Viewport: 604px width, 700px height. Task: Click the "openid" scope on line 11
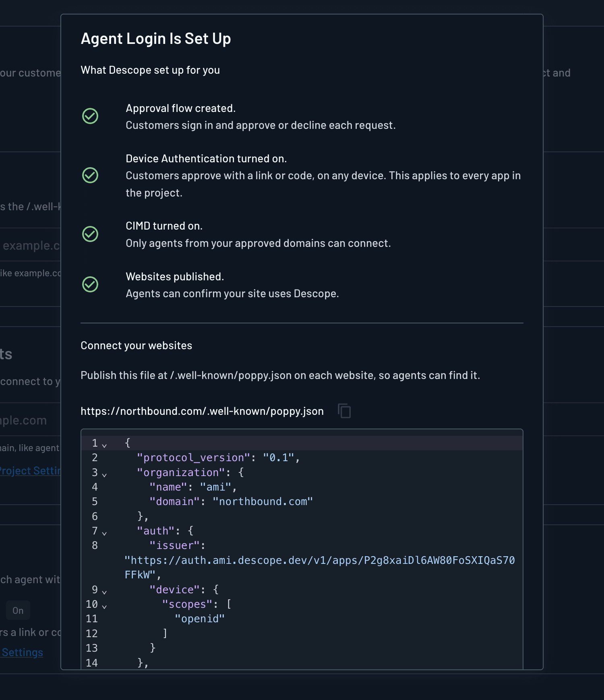[200, 619]
